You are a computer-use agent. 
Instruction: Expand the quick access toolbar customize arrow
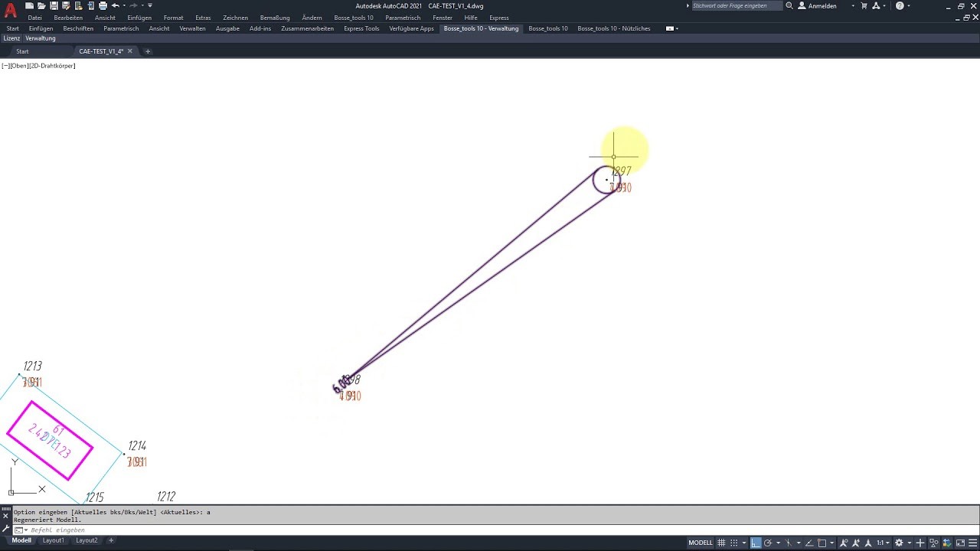(150, 5)
